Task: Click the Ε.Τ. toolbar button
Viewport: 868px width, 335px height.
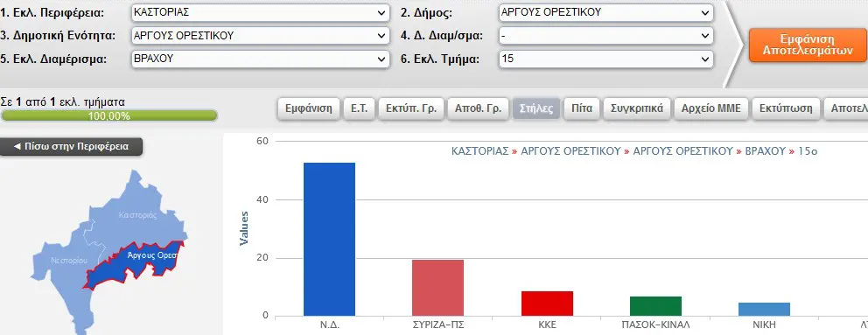Action: click(360, 108)
